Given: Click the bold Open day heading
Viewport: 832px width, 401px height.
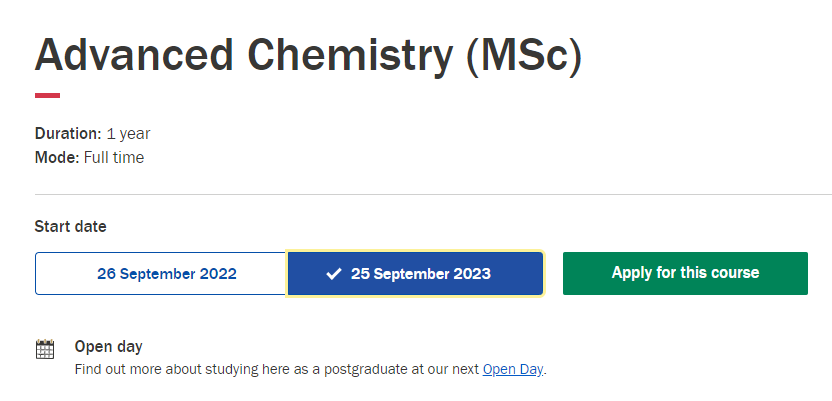Looking at the screenshot, I should [x=108, y=347].
